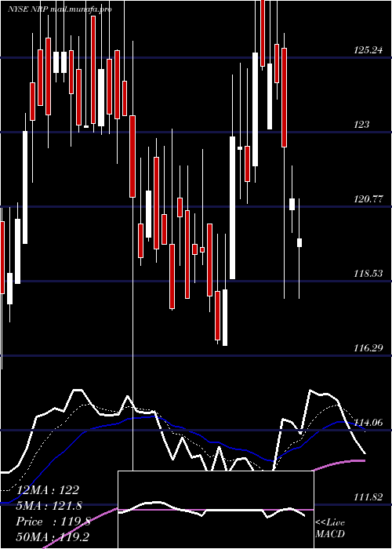Viewport: 392px width, 549px height.
Task: Click the 12MA : 122 legend text
Action: coord(48,490)
